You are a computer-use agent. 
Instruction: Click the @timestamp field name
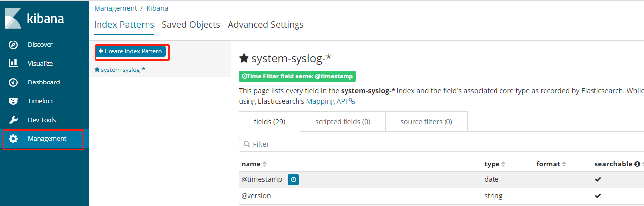click(x=262, y=180)
